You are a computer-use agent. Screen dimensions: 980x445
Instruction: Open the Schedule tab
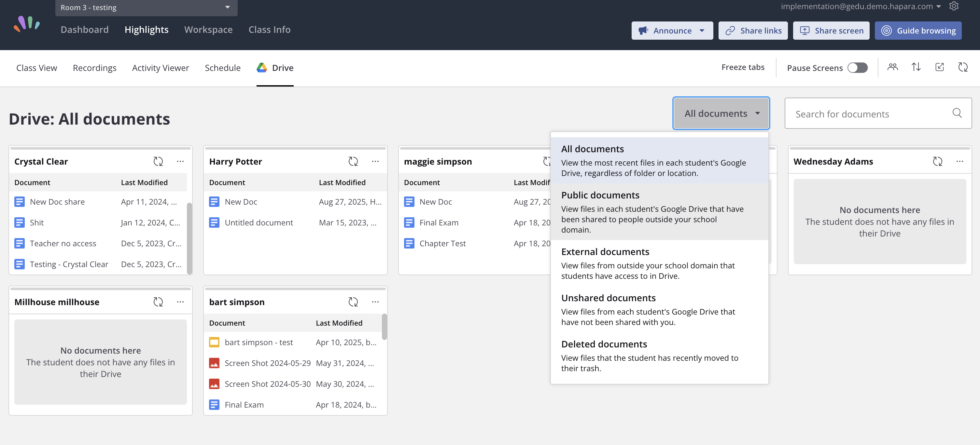pos(223,68)
